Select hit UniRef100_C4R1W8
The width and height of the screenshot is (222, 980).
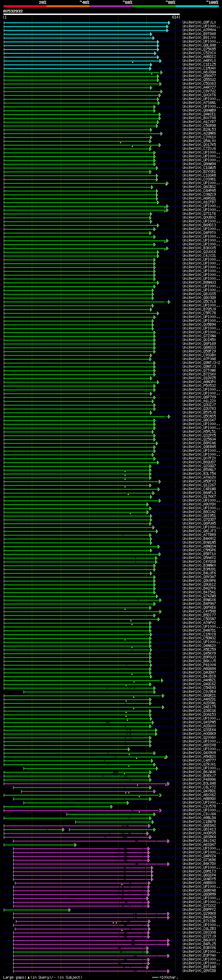199,489
